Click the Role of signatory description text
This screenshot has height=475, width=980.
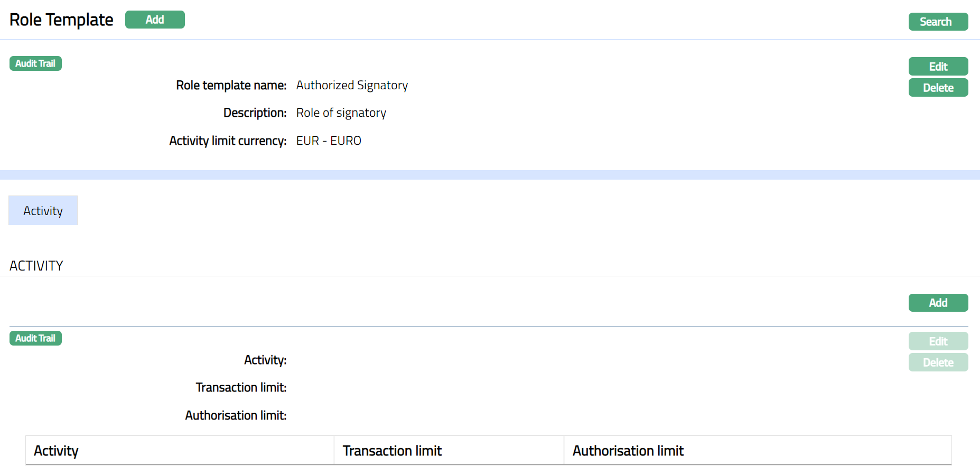pyautogui.click(x=341, y=113)
